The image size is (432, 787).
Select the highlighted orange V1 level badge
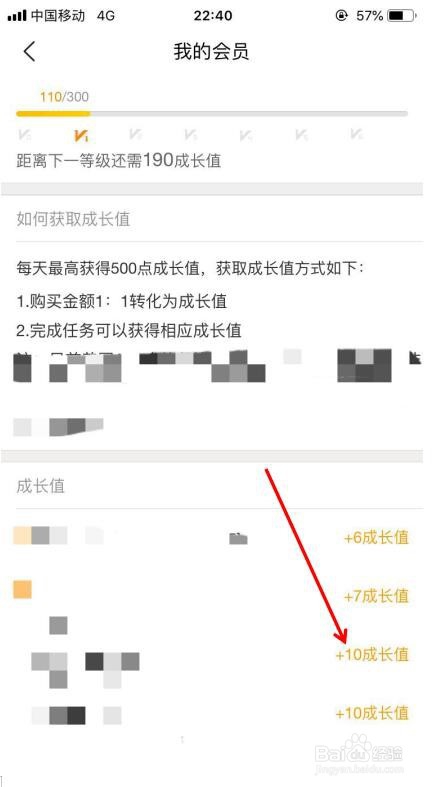click(x=81, y=135)
